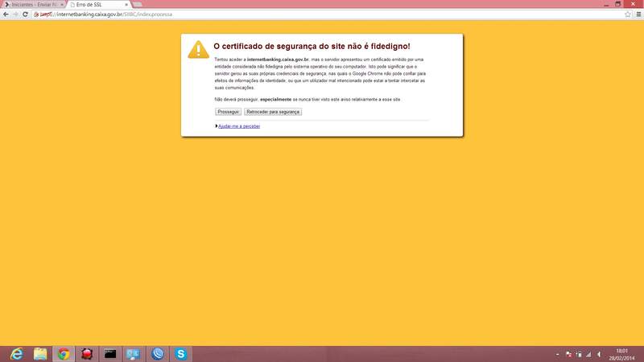Select the 'Erro de SSL' tab
The image size is (644, 362).
click(x=98, y=5)
